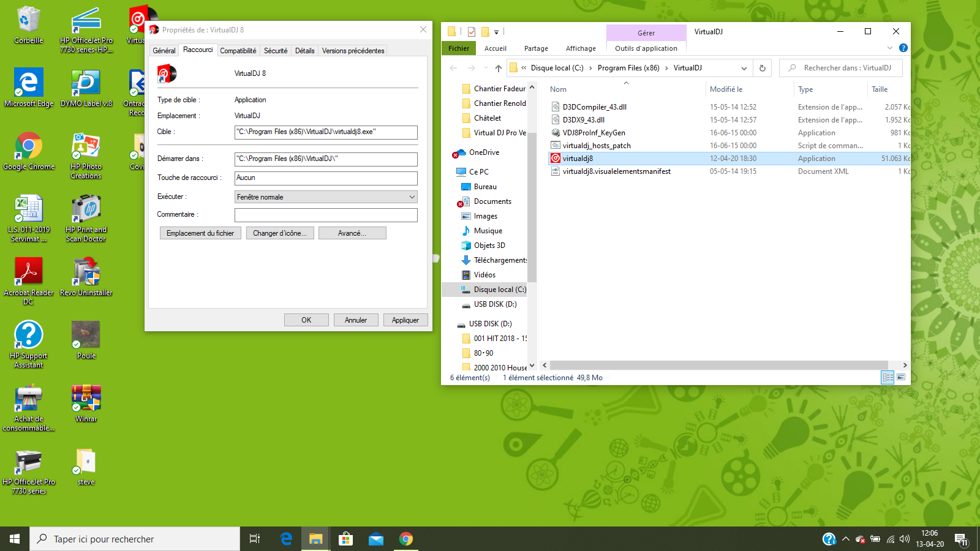Click the Emplacement du fichier button
The image size is (980, 551).
click(x=200, y=233)
